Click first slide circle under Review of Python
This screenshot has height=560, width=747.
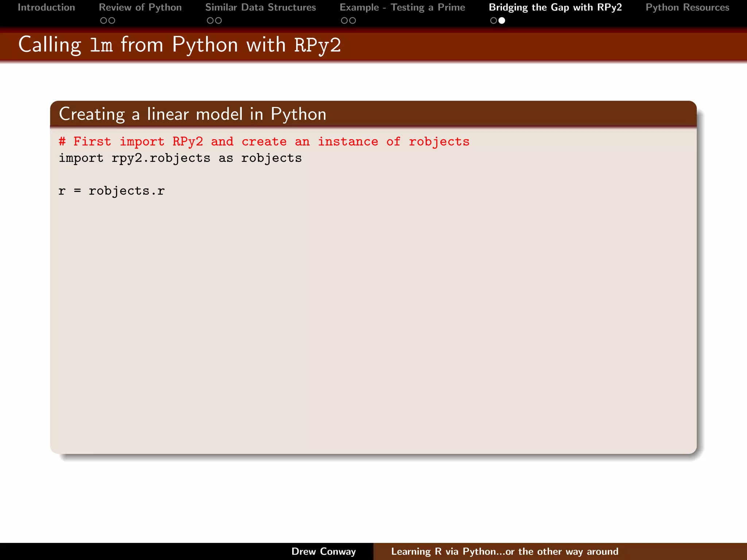tap(104, 21)
